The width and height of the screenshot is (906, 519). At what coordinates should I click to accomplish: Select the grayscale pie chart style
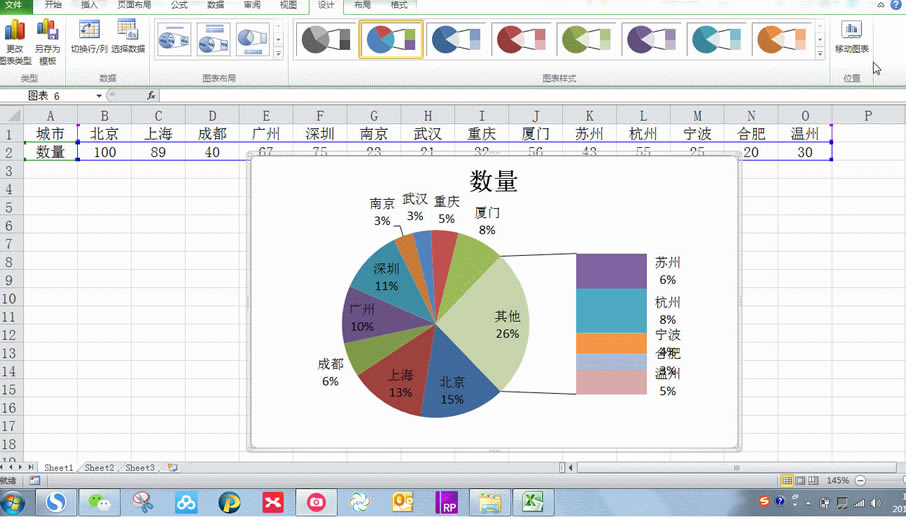[x=326, y=39]
